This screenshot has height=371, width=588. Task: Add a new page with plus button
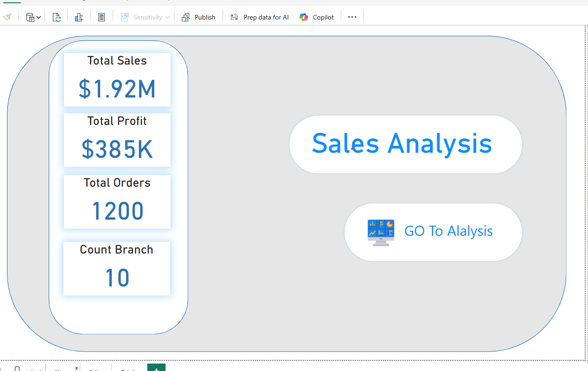[156, 368]
